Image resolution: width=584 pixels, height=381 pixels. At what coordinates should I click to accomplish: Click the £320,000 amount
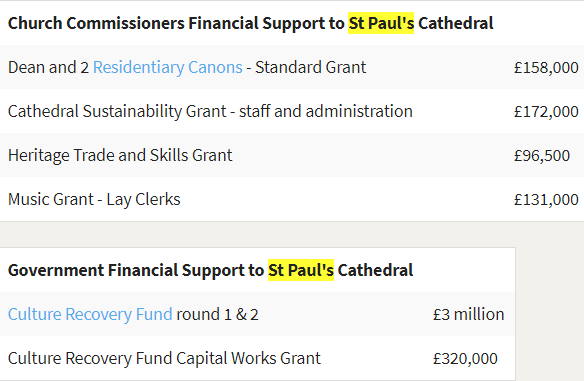coord(465,358)
